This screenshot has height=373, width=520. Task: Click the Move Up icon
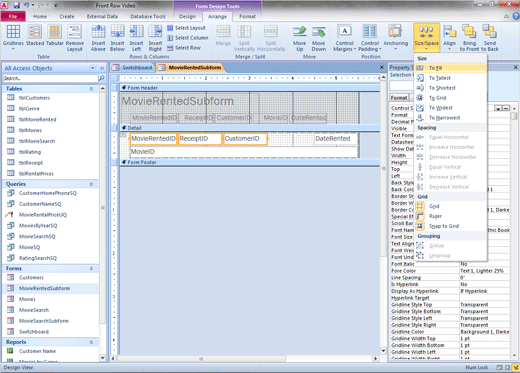[x=300, y=32]
